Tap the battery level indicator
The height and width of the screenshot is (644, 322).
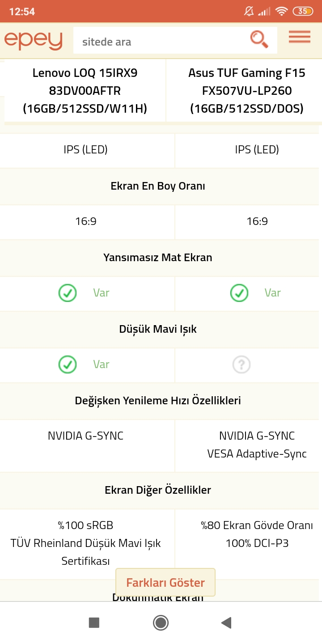pyautogui.click(x=303, y=11)
